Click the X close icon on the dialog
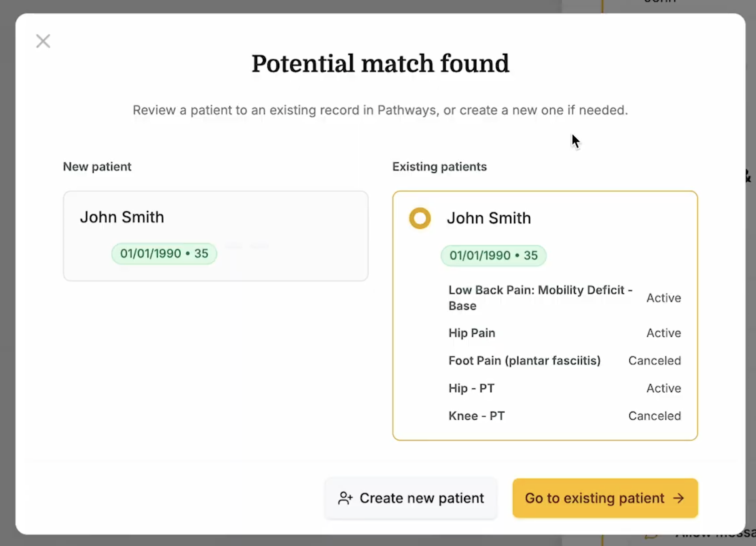The image size is (756, 546). point(43,41)
